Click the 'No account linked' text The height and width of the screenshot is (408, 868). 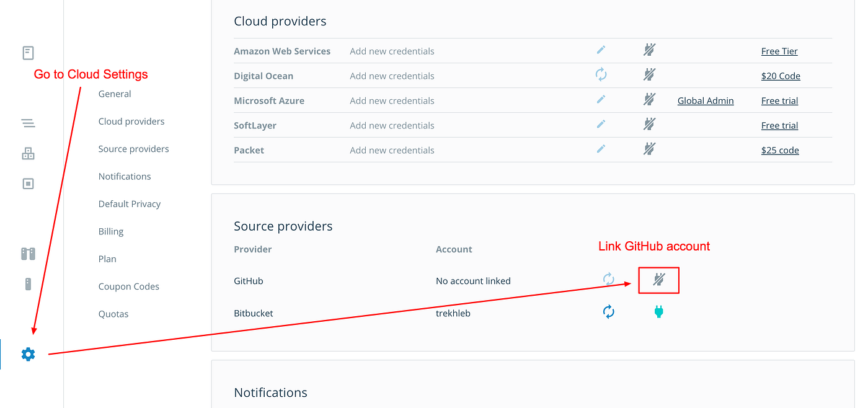point(473,282)
